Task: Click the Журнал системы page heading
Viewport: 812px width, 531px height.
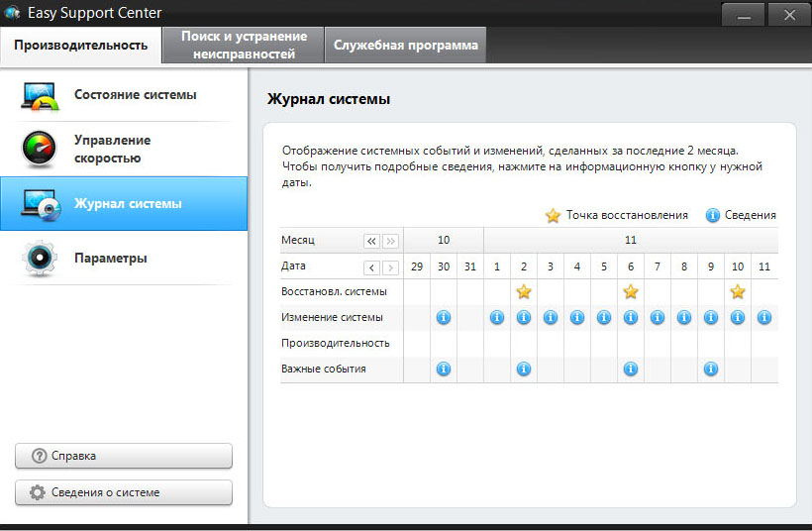Action: 329,99
